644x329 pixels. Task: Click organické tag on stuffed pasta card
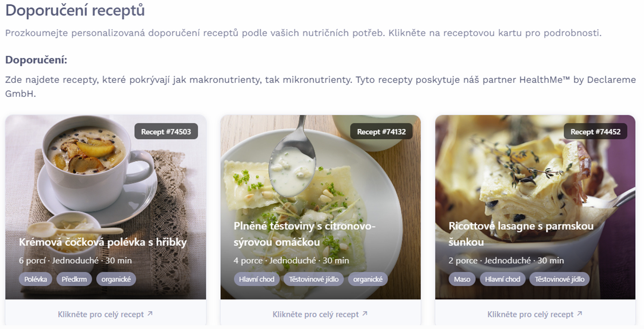point(368,279)
